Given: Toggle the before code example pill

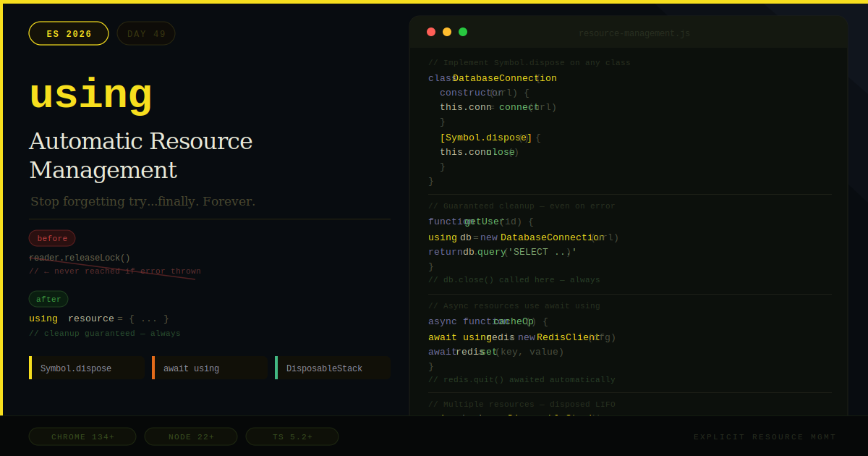Looking at the screenshot, I should tap(51, 237).
